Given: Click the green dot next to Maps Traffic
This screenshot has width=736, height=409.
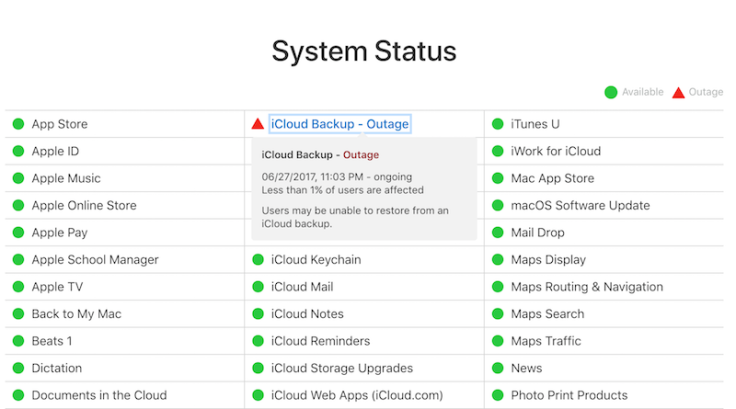Looking at the screenshot, I should click(x=498, y=341).
